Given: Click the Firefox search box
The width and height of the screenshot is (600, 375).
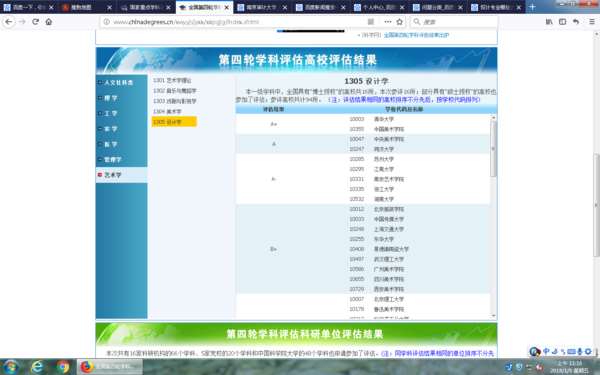Looking at the screenshot, I should [454, 22].
